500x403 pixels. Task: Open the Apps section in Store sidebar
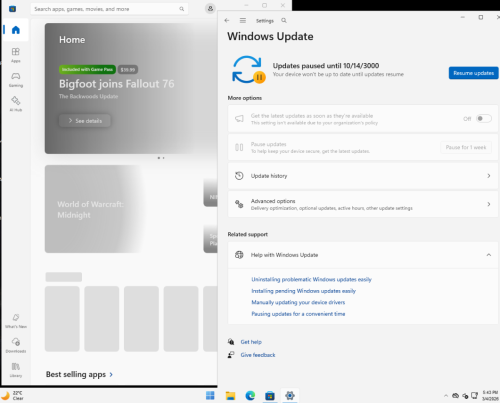[x=16, y=55]
